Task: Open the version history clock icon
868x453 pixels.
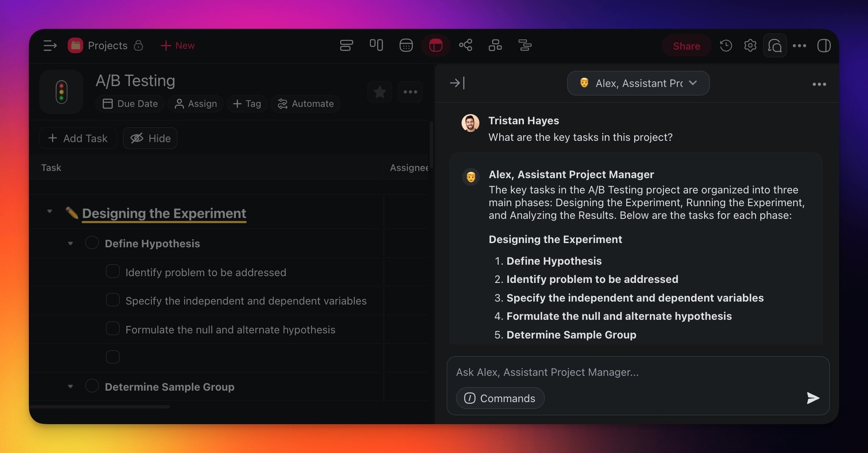Action: [725, 45]
